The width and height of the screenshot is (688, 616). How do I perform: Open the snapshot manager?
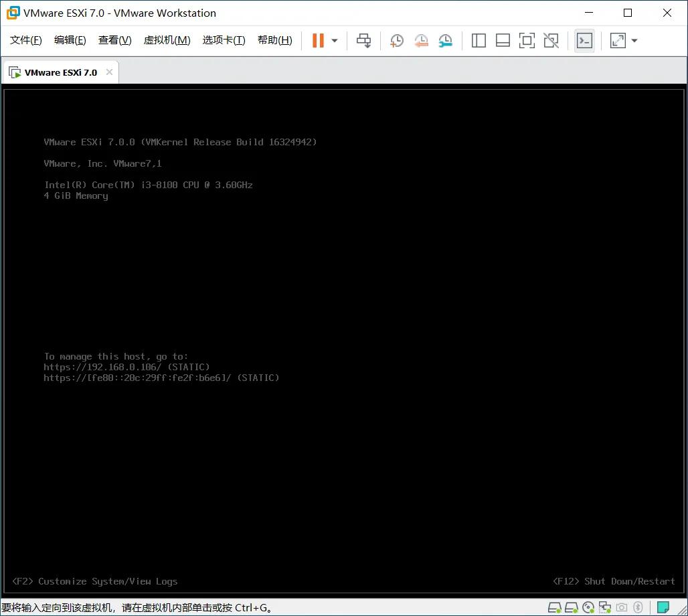445,41
